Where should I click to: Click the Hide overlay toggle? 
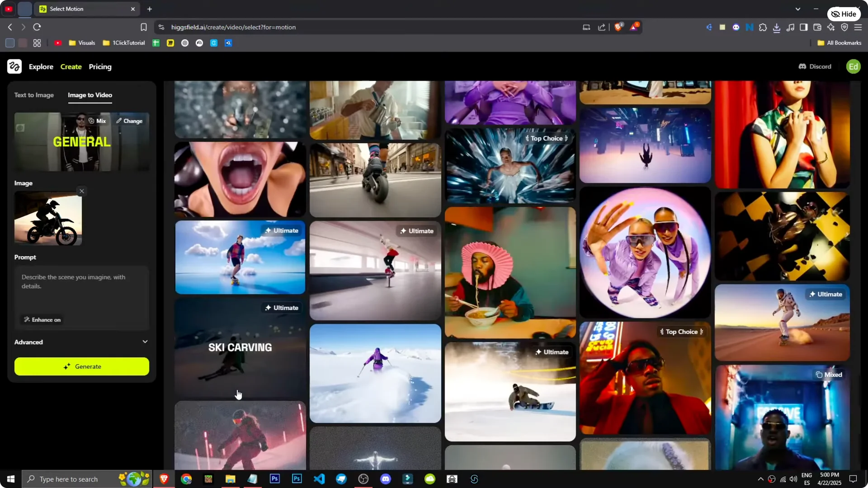click(844, 14)
